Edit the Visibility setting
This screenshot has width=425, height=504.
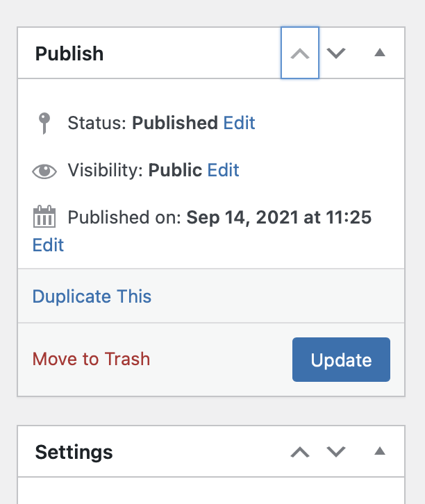(223, 171)
